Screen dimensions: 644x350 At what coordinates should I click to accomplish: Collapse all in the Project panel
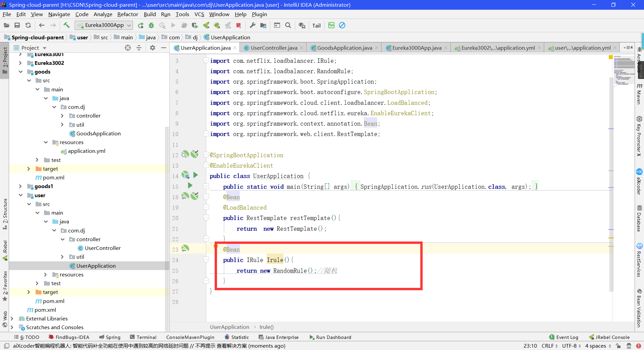tap(139, 48)
